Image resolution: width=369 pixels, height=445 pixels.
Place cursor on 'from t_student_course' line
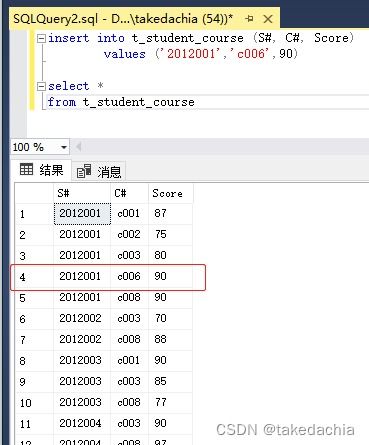(121, 102)
